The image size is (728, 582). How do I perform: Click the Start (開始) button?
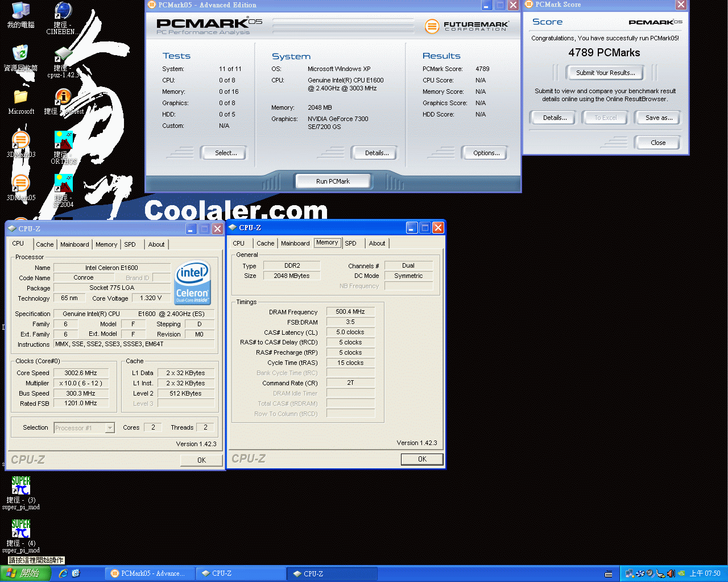[26, 573]
